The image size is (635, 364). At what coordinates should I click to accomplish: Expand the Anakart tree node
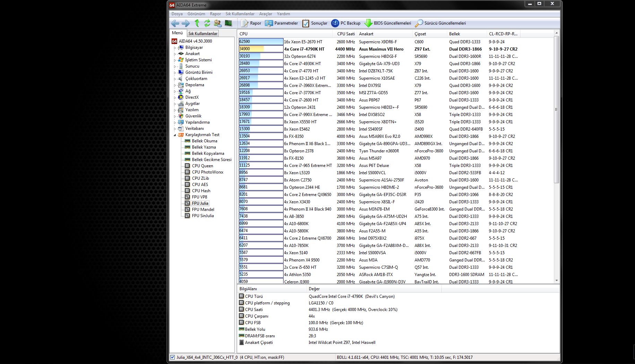click(175, 54)
